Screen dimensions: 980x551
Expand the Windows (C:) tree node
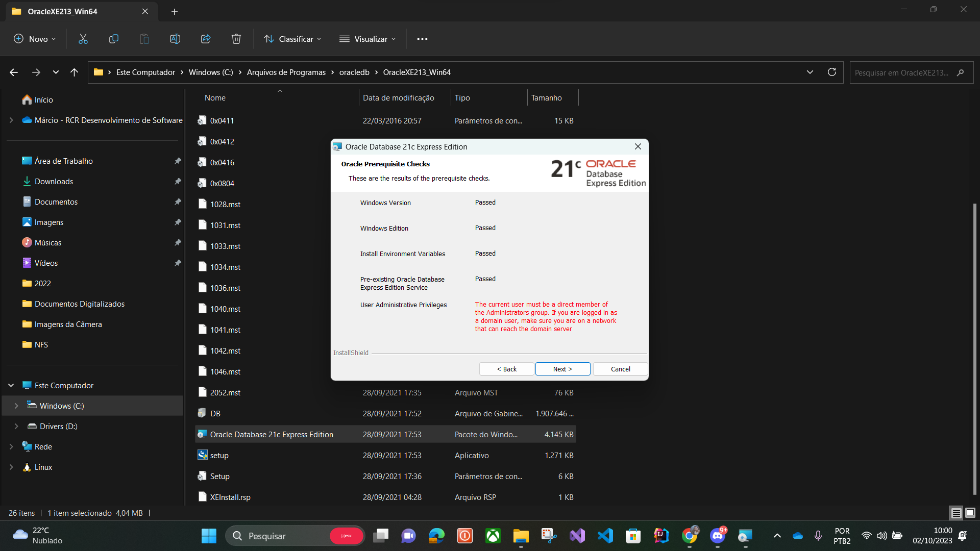pyautogui.click(x=16, y=406)
